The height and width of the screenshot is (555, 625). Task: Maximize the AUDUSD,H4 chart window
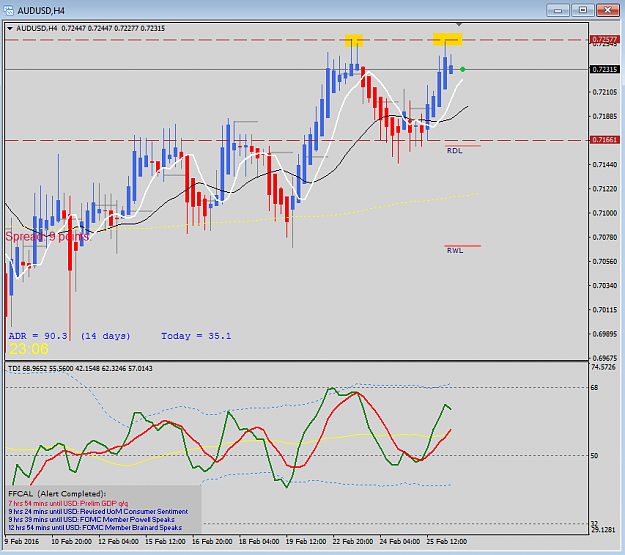click(583, 10)
